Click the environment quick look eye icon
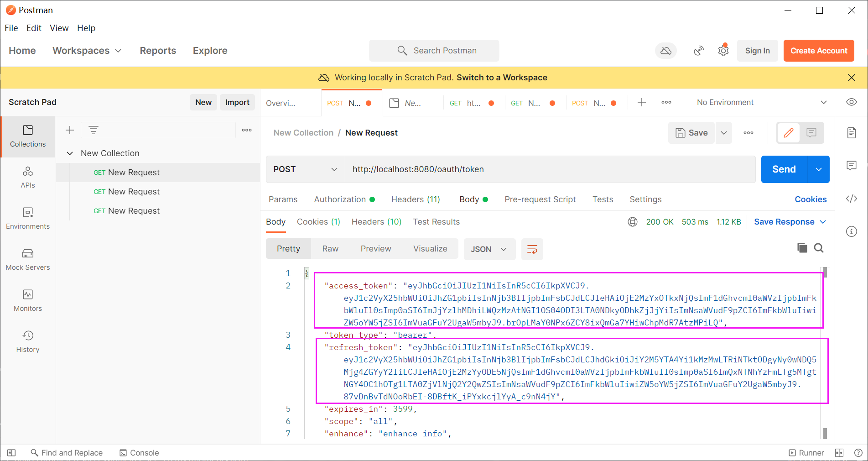868x461 pixels. click(852, 102)
